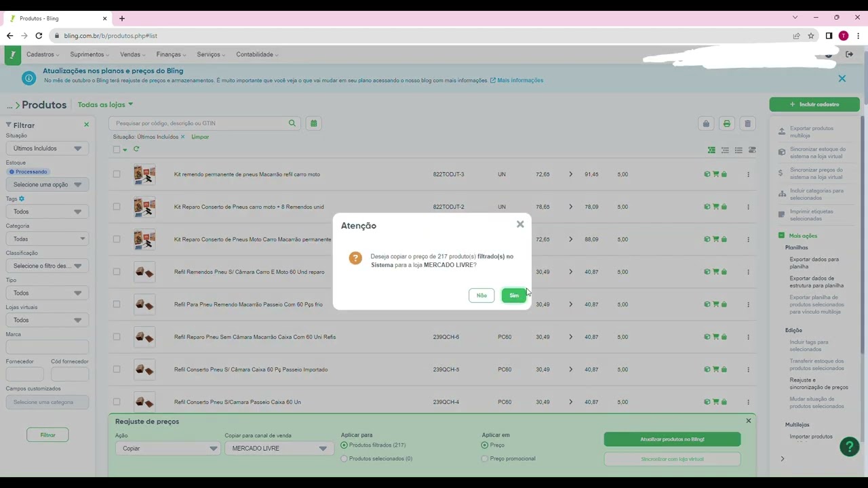The image size is (868, 488).
Task: Open the calendar date filter icon
Action: [x=313, y=123]
